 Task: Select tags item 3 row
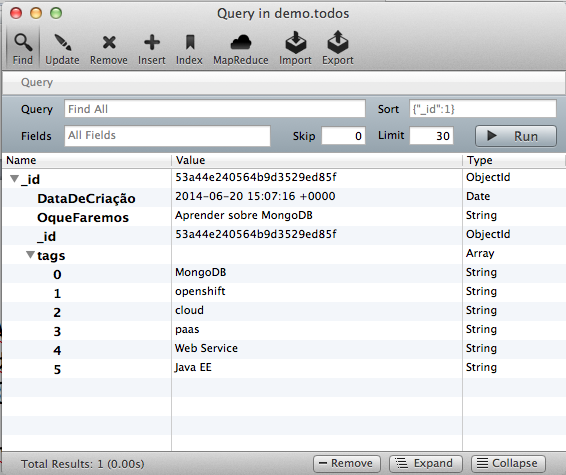point(284,331)
